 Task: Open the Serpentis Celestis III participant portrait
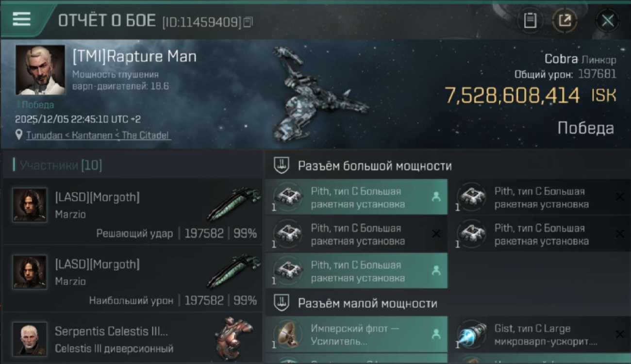30,339
